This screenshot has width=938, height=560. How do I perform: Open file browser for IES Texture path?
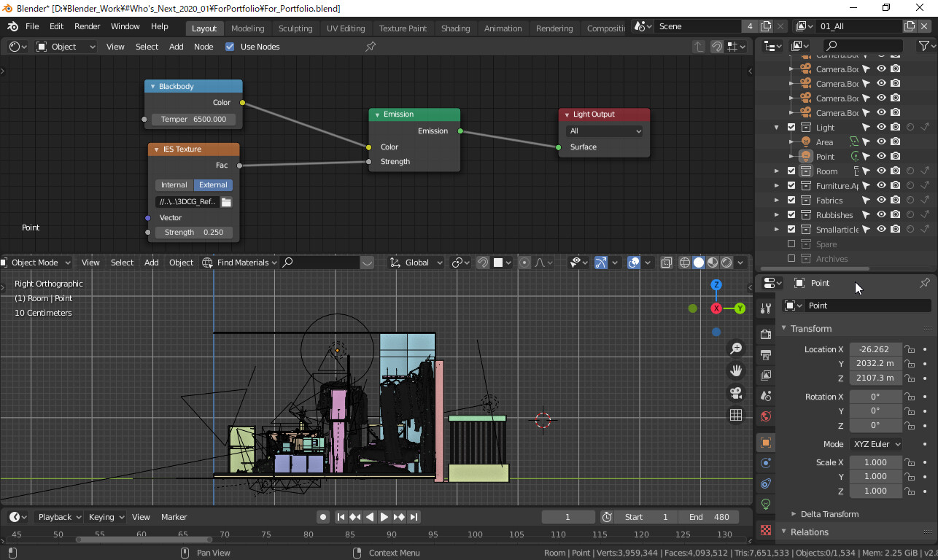click(x=226, y=202)
